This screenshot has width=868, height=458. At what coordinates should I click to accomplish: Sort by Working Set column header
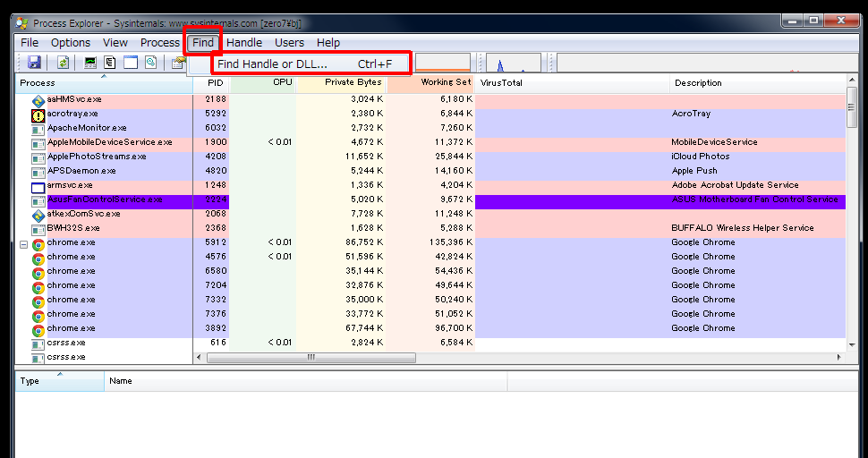[x=430, y=83]
